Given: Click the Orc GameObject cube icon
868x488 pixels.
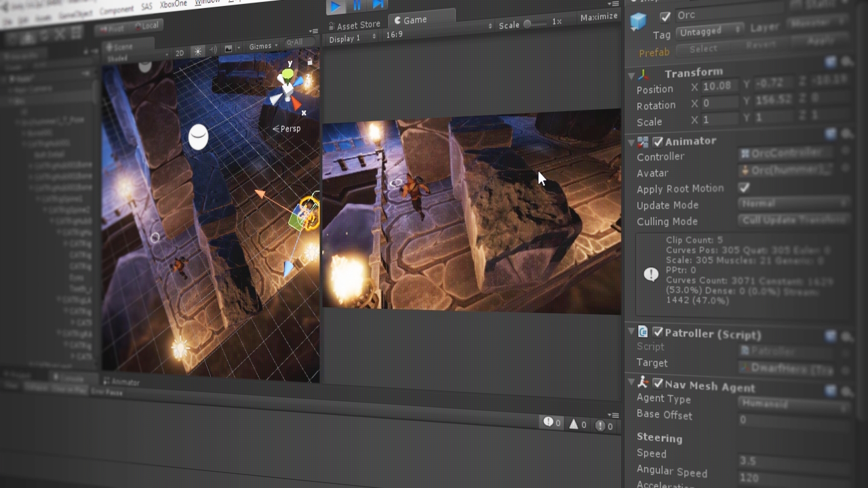Looking at the screenshot, I should (638, 22).
